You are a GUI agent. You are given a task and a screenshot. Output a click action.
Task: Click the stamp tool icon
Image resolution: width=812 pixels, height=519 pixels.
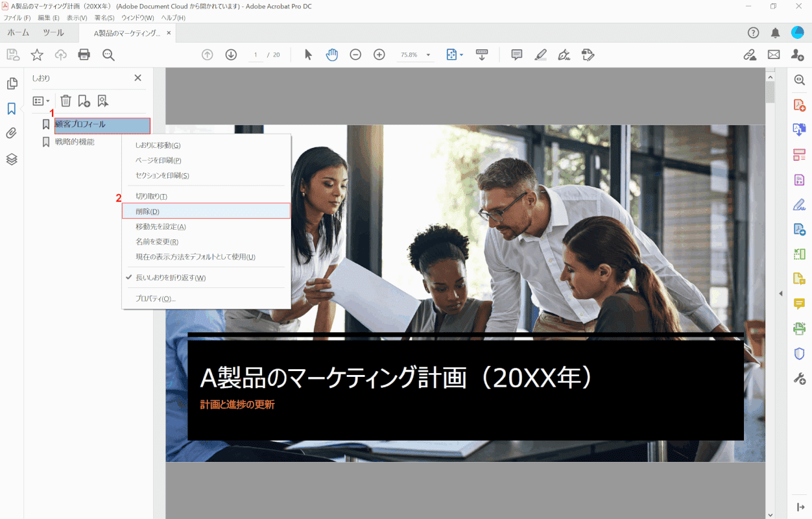tap(588, 55)
